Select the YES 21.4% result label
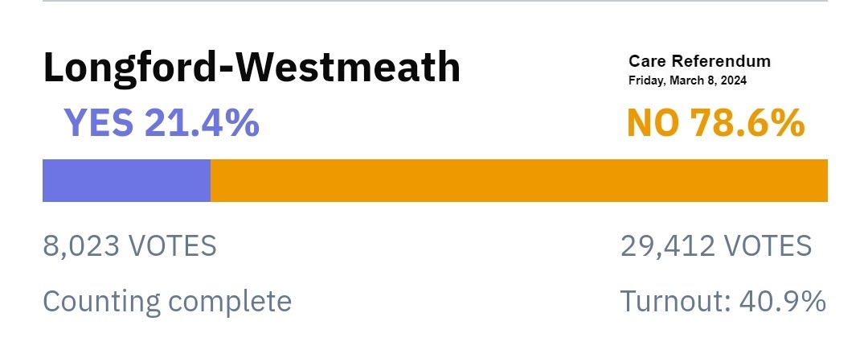 click(x=162, y=122)
